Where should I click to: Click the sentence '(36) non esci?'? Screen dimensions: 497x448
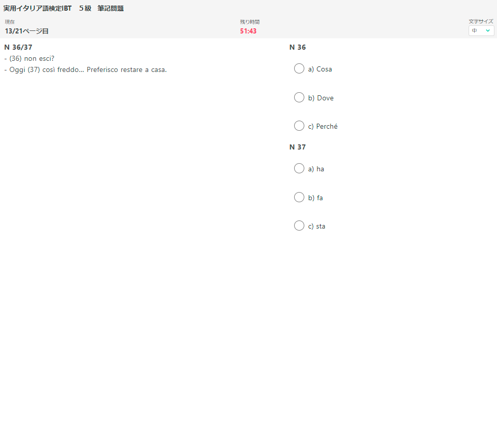coord(31,59)
